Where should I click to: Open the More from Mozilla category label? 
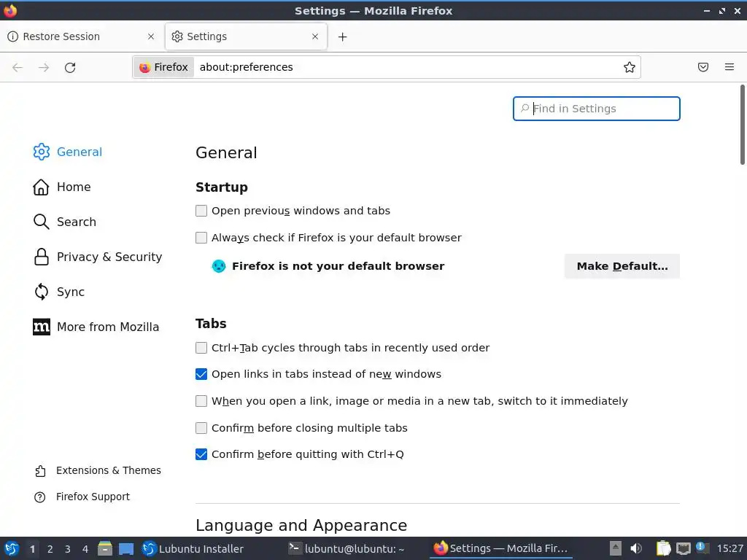108,327
